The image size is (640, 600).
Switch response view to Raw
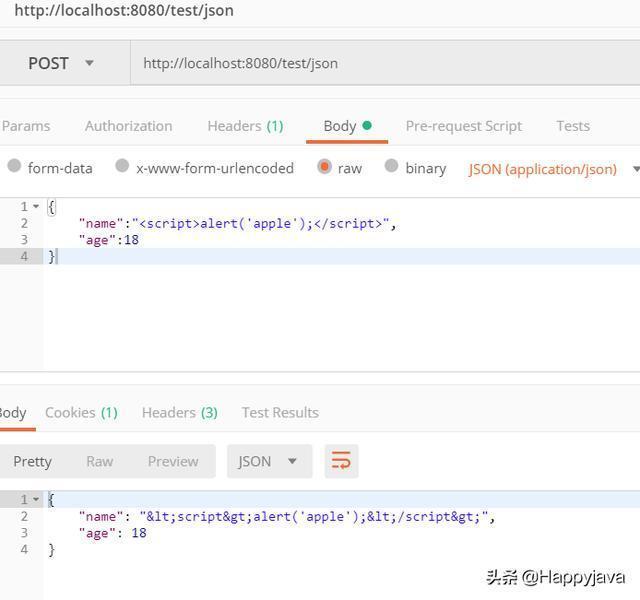point(100,462)
